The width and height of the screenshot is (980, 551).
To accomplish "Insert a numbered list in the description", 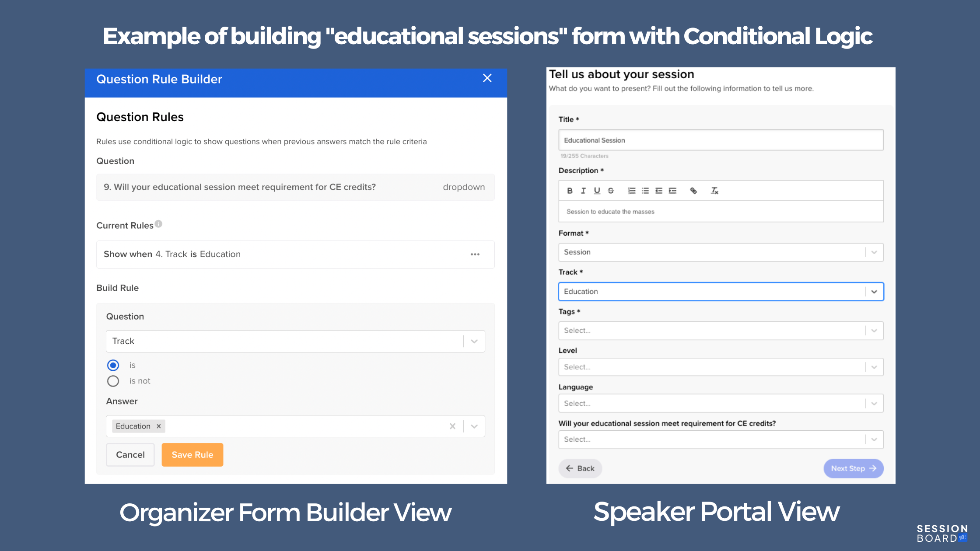I will [631, 190].
